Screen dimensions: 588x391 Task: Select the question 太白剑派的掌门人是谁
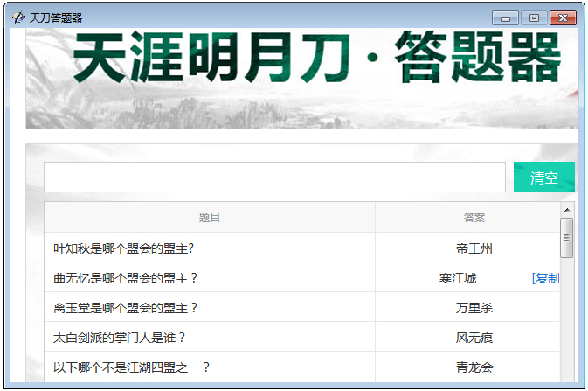click(120, 338)
